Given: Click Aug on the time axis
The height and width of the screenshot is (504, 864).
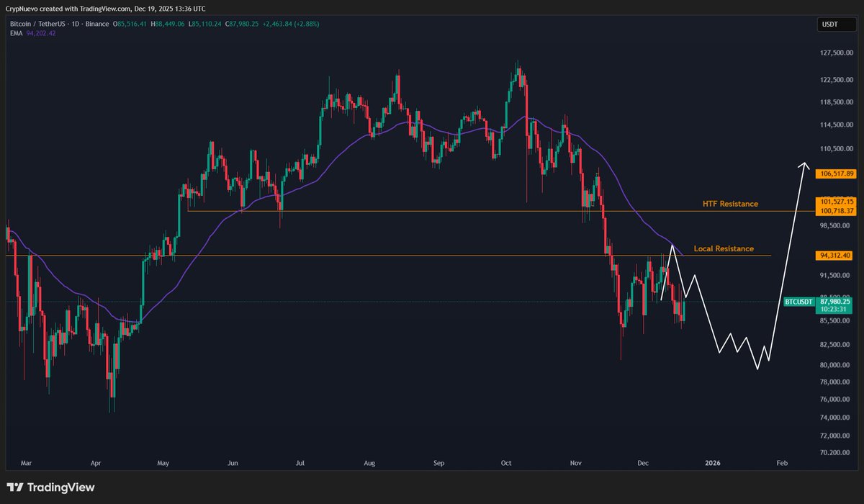Looking at the screenshot, I should coord(369,464).
